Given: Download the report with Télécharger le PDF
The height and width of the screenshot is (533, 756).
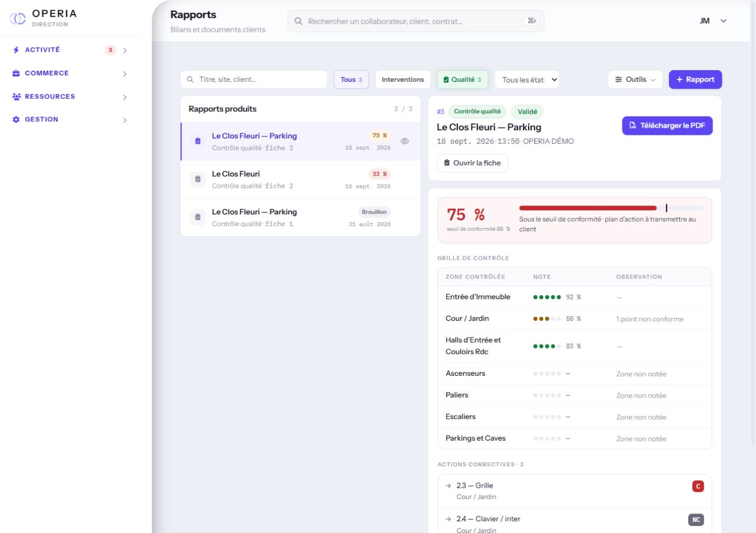Looking at the screenshot, I should [667, 125].
